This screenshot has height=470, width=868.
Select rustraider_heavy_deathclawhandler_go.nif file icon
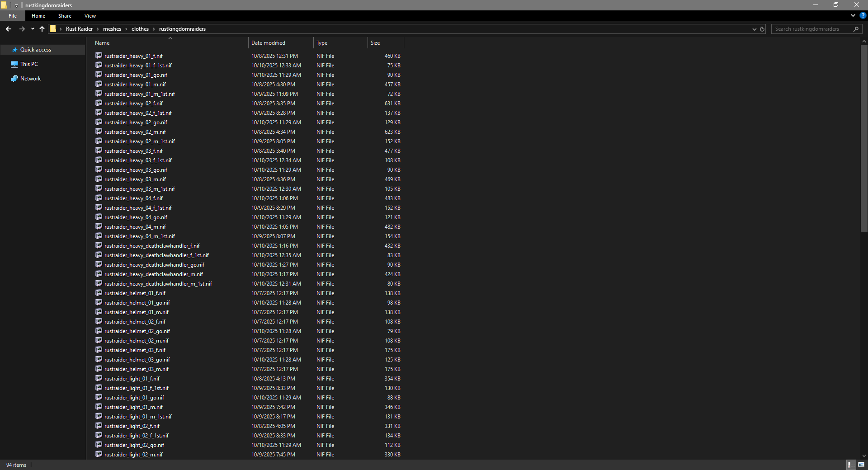pos(99,264)
